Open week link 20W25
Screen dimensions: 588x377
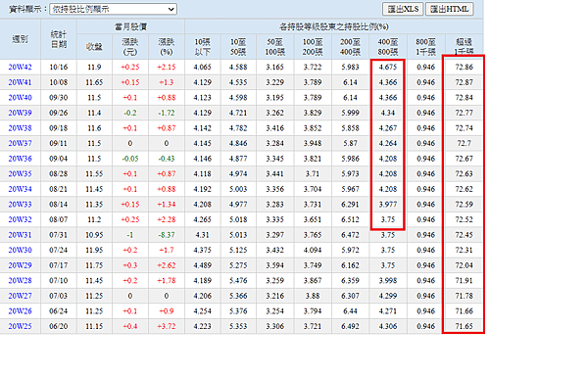(x=21, y=326)
